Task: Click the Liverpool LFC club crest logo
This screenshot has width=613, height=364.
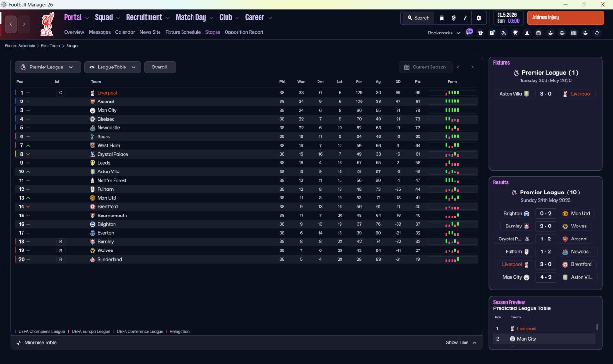Action: tap(47, 24)
